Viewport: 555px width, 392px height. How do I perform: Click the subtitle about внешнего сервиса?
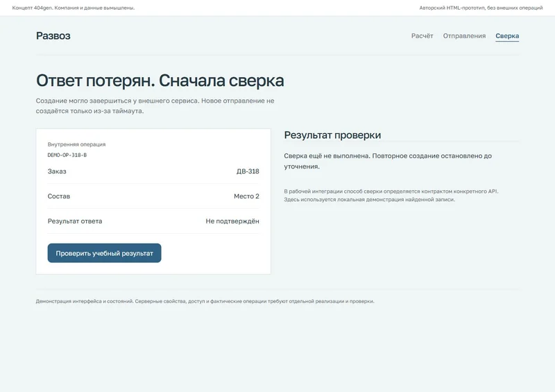[155, 106]
